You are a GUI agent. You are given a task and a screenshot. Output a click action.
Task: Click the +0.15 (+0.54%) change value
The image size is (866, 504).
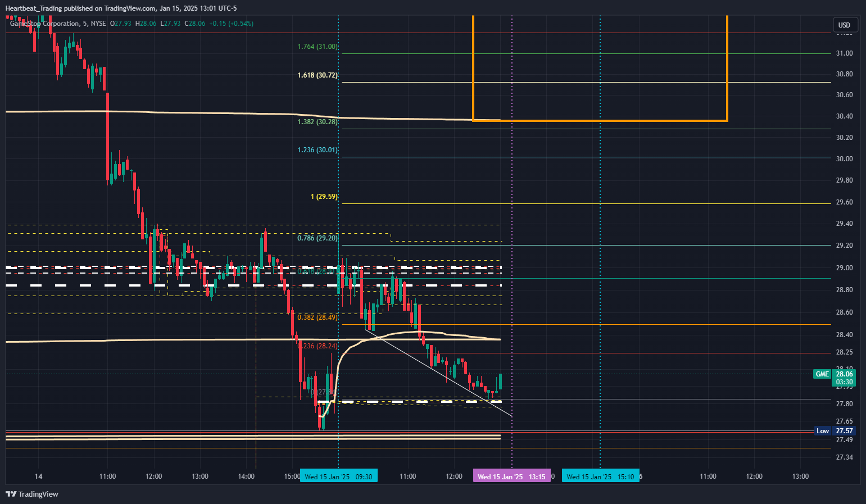point(231,24)
